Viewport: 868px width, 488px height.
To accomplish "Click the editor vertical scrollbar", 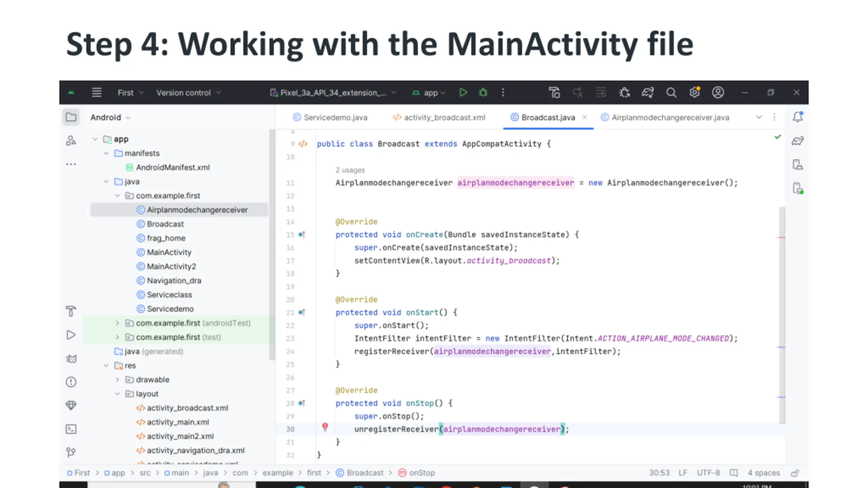I will [x=782, y=315].
